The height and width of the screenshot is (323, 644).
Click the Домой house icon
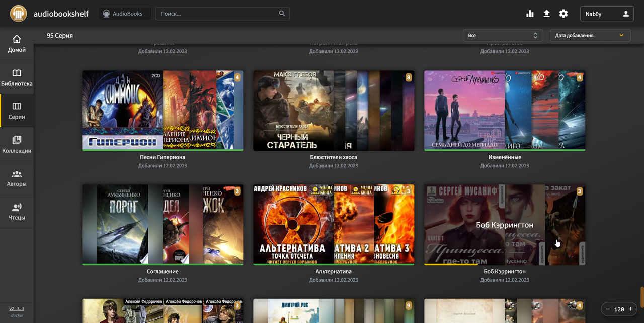coord(17,39)
